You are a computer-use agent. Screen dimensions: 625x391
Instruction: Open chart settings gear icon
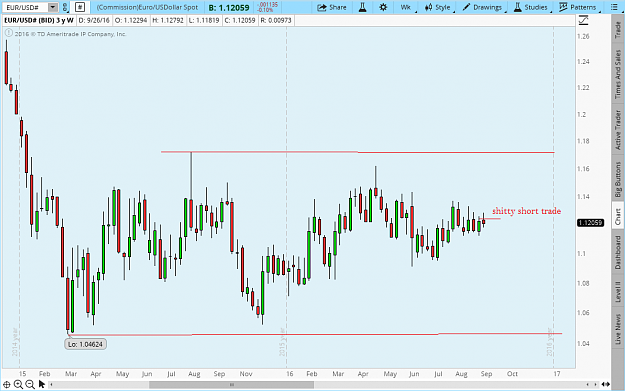tap(383, 7)
